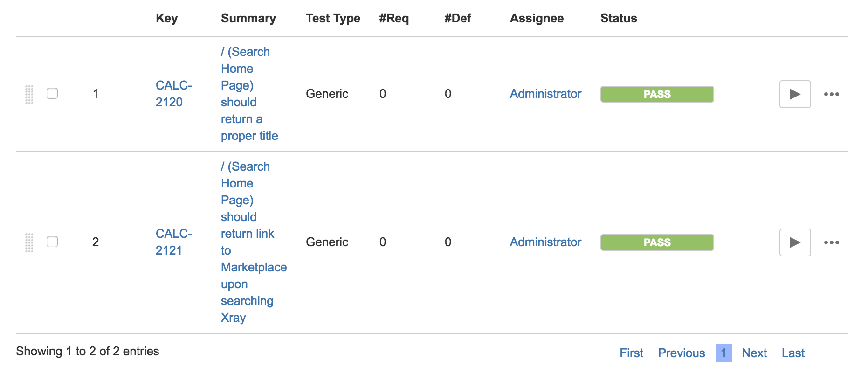
Task: Run test CALC-2120 with play button
Action: (x=795, y=94)
